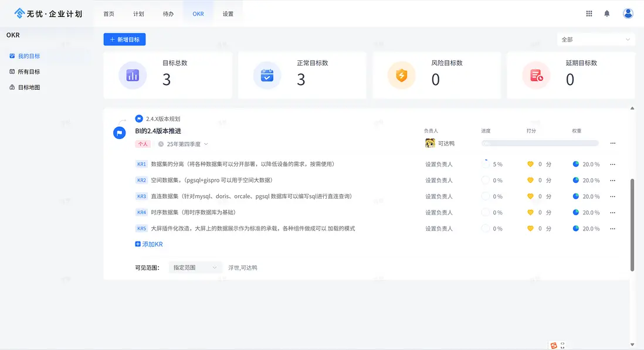Viewport: 644px width, 350px height.
Task: Click the 风险目标数 shield icon
Action: pyautogui.click(x=401, y=75)
